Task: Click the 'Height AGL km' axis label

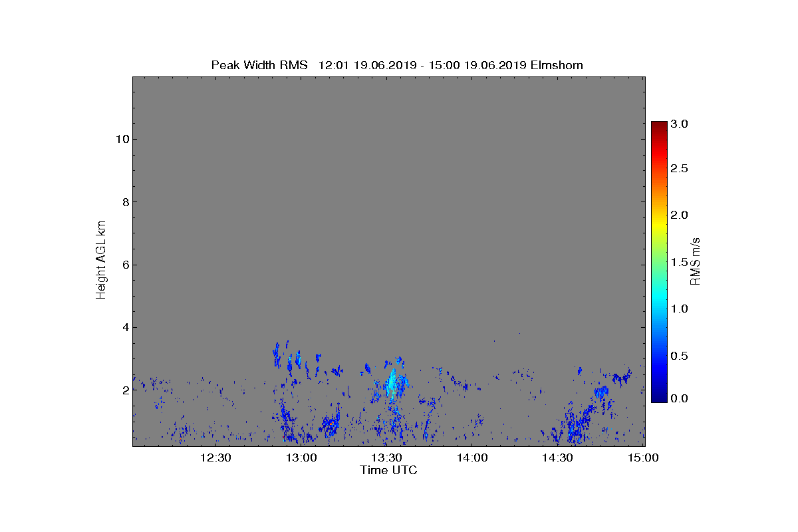Action: [x=101, y=261]
